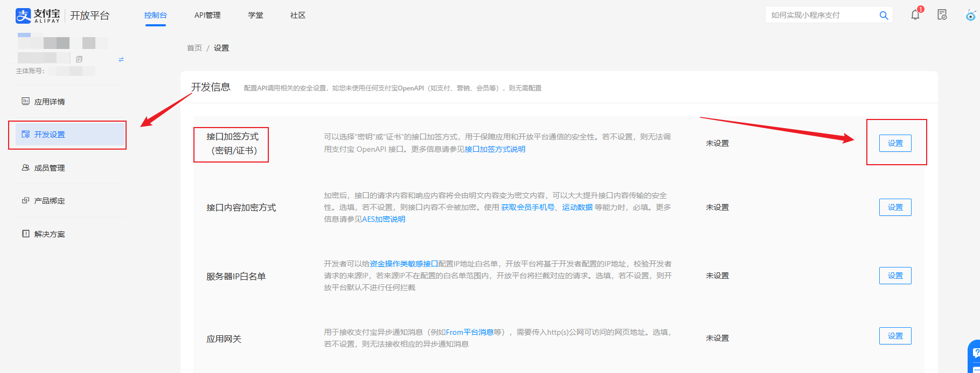Click the 开发设置 sidebar icon
Viewport: 980px width, 373px height.
click(25, 134)
